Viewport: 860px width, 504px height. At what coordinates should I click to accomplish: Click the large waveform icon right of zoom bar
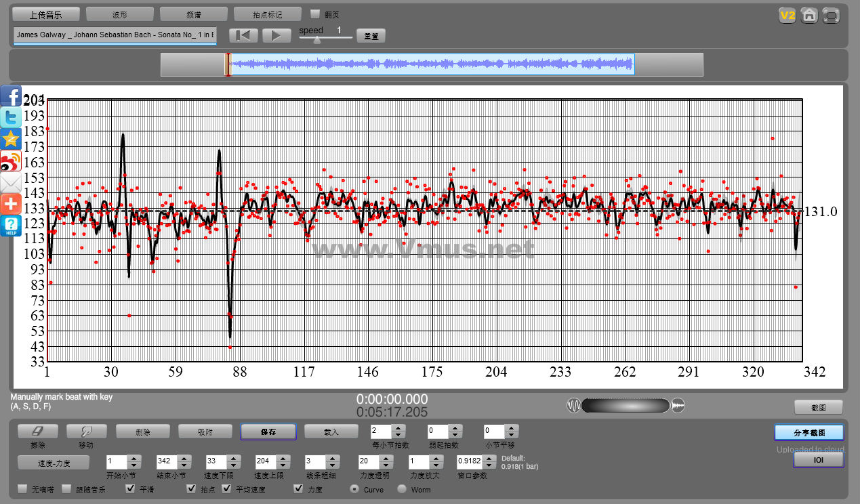(x=678, y=406)
